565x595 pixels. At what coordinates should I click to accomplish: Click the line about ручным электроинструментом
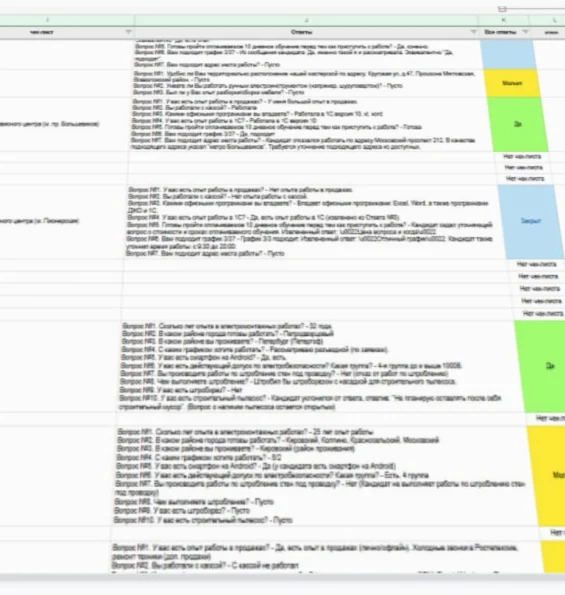coord(268,86)
